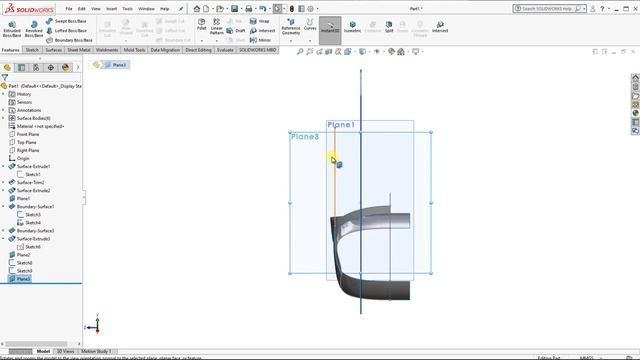This screenshot has height=360, width=640.
Task: Switch to the Sheet Metal tab
Action: pos(79,50)
